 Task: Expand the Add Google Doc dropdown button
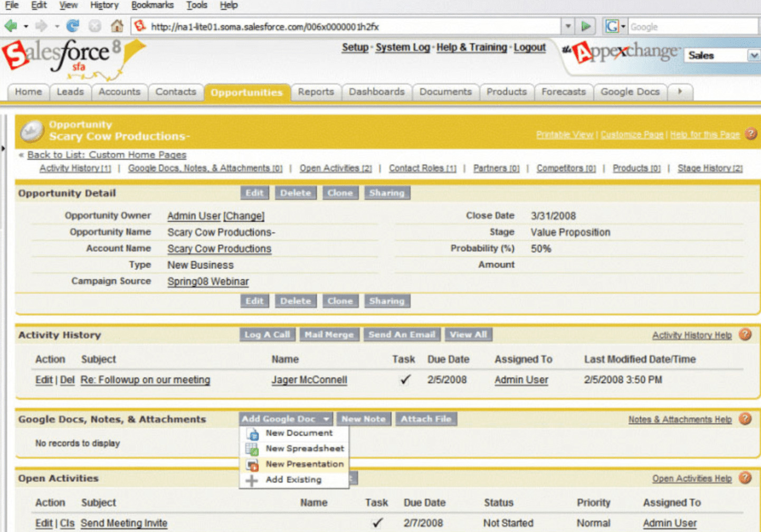pyautogui.click(x=286, y=419)
